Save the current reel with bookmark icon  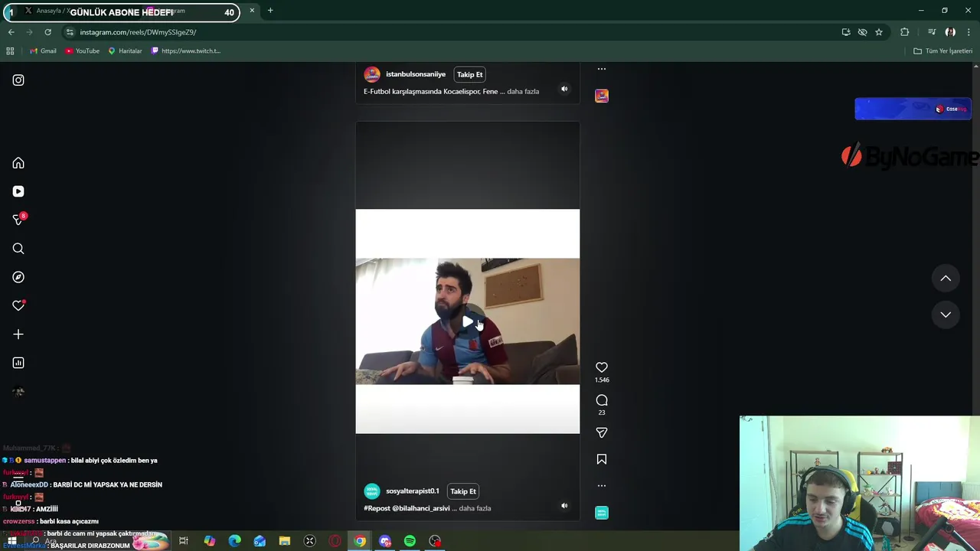602,459
